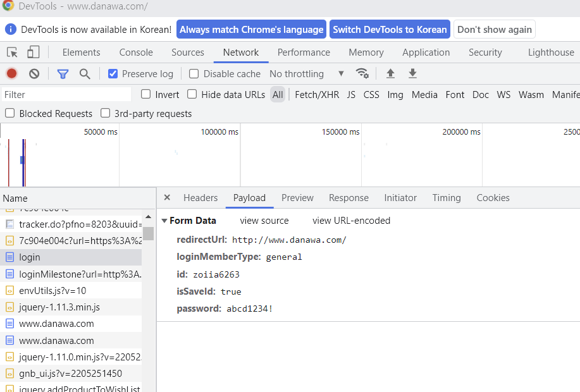Open the request Preview tab

point(297,198)
